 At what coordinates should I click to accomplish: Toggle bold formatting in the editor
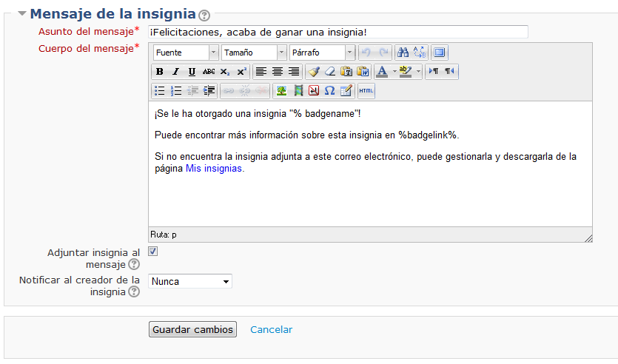point(159,72)
